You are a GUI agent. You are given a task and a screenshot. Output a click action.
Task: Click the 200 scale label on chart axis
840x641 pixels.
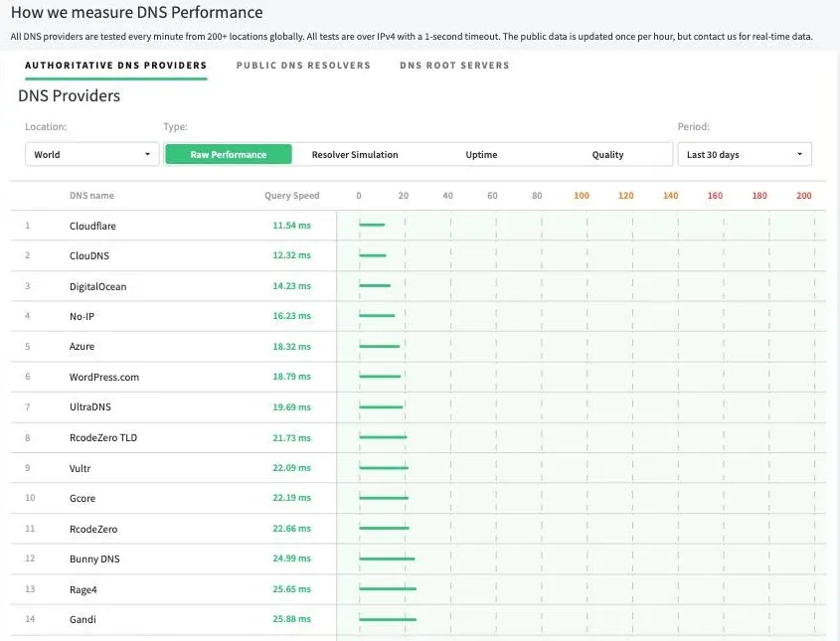803,196
